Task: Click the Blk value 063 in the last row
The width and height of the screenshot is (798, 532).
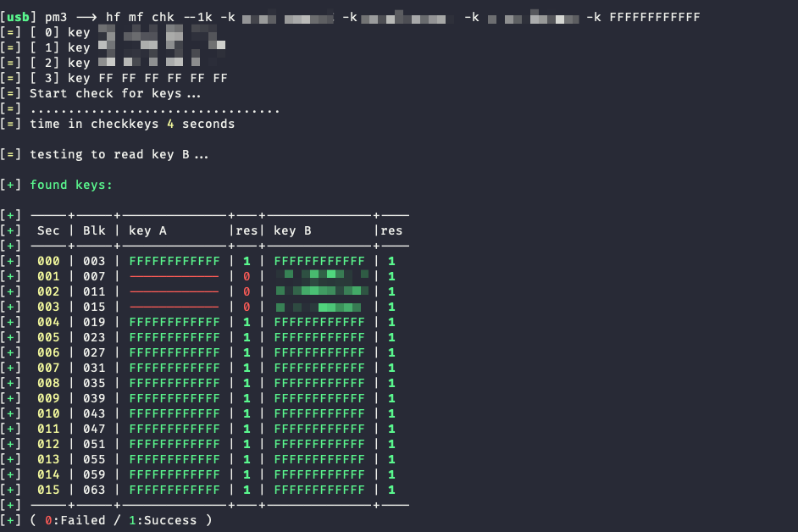Action: pyautogui.click(x=94, y=490)
